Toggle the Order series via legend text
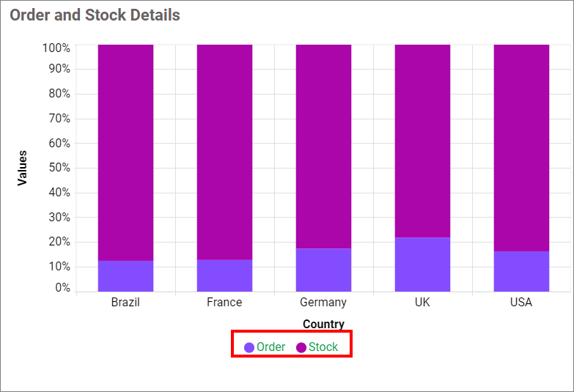 pyautogui.click(x=271, y=347)
